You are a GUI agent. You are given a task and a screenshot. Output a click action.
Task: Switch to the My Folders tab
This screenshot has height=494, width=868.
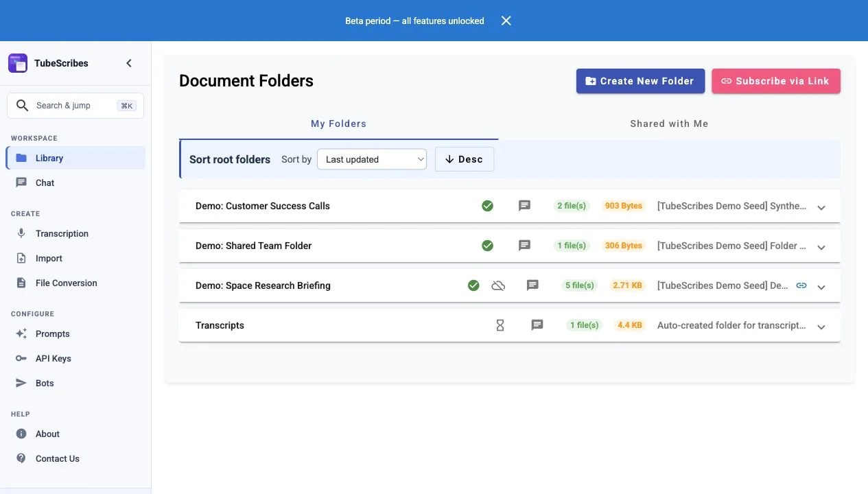[x=338, y=124]
